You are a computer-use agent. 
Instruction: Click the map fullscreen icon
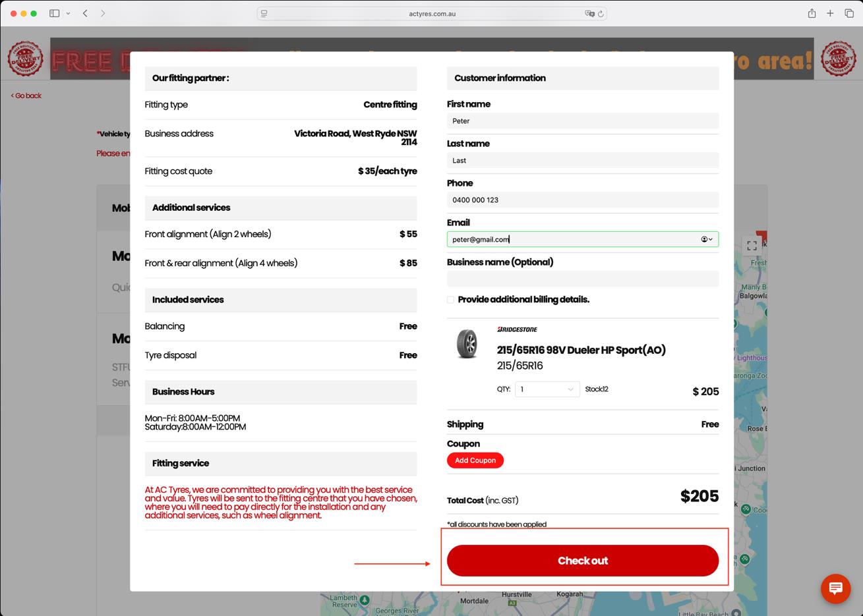point(752,246)
